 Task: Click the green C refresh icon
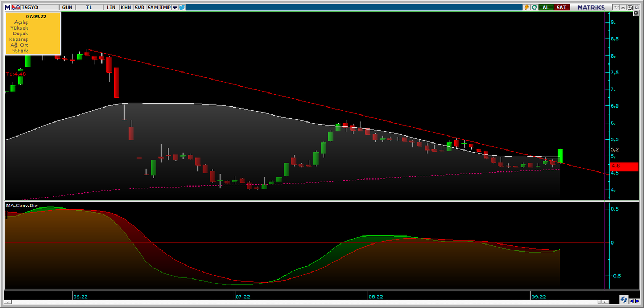pyautogui.click(x=535, y=8)
